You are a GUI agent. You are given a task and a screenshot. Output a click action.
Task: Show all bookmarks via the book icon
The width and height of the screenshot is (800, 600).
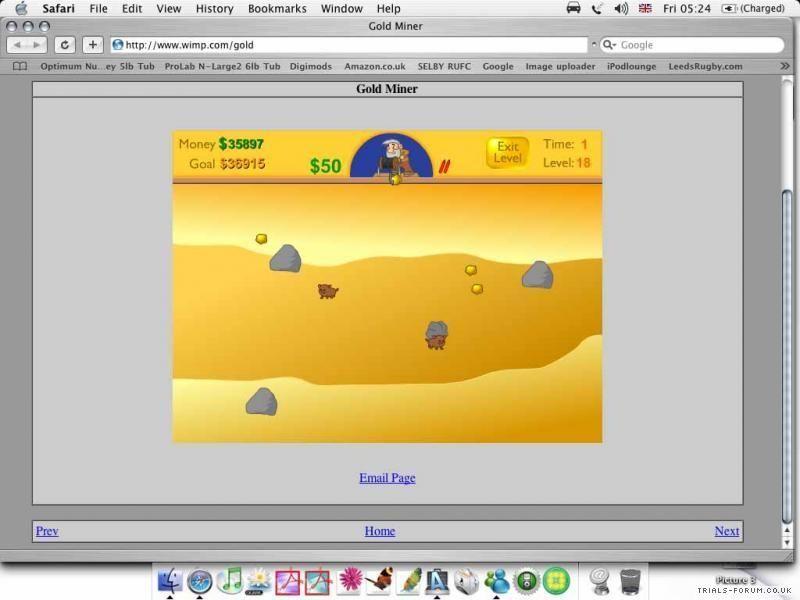click(x=20, y=66)
